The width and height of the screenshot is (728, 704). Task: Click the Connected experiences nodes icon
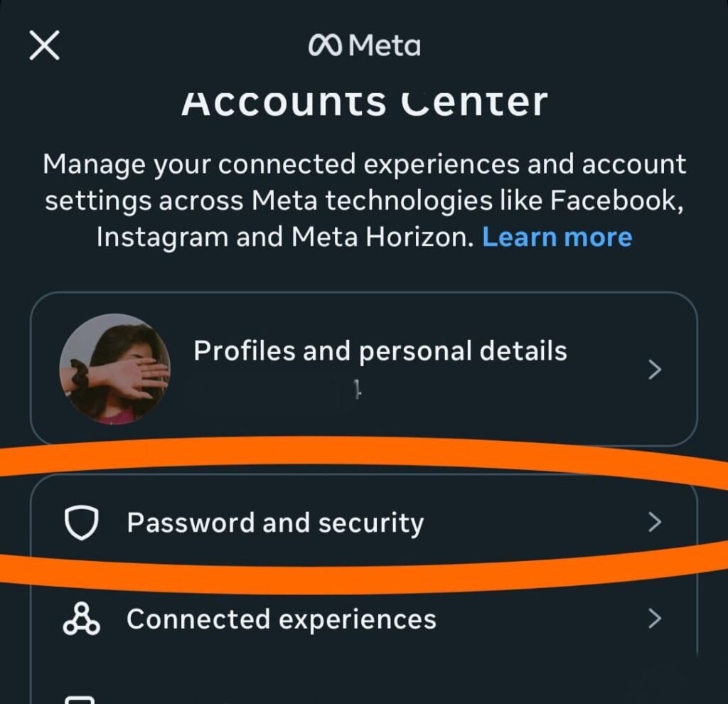81,619
